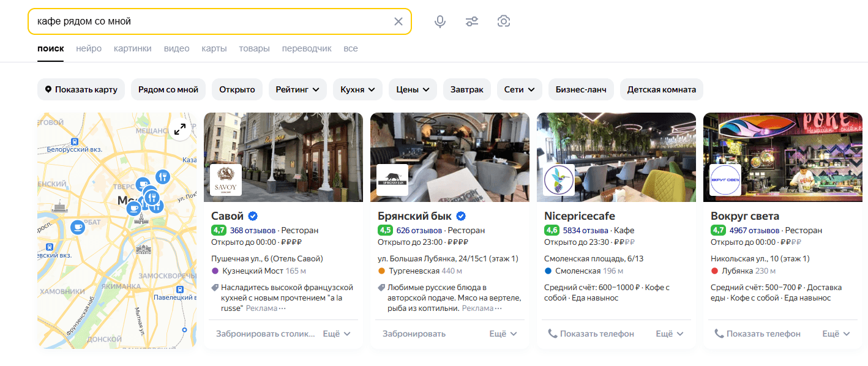Open the карты tab
This screenshot has height=366, width=868.
pyautogui.click(x=214, y=48)
